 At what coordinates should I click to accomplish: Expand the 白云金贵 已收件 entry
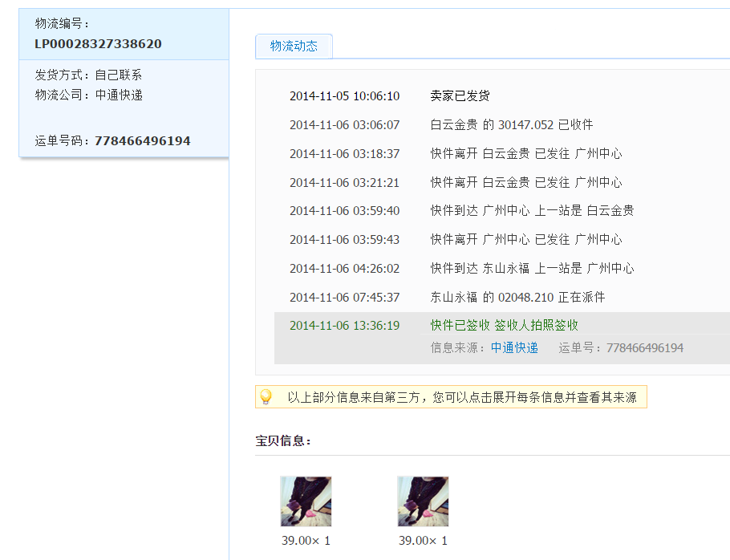[511, 125]
